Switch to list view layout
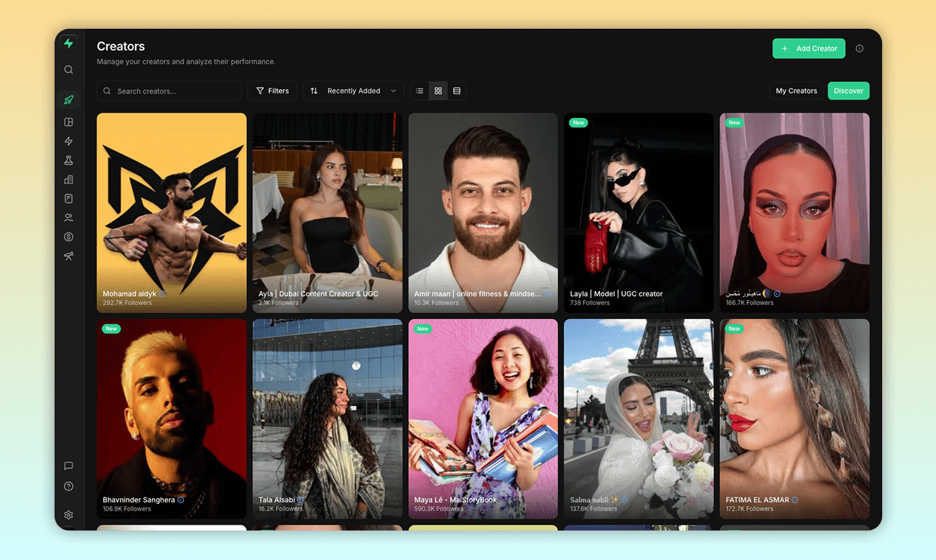The width and height of the screenshot is (936, 560). [x=419, y=90]
